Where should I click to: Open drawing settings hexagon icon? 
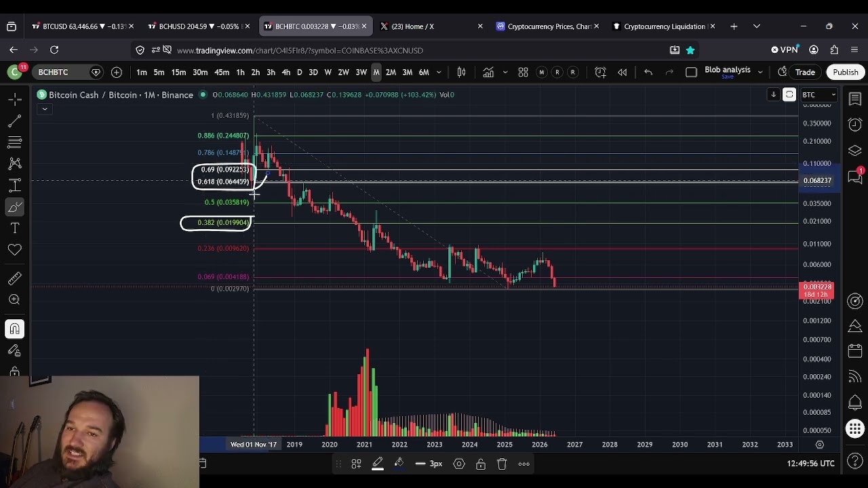tap(459, 464)
